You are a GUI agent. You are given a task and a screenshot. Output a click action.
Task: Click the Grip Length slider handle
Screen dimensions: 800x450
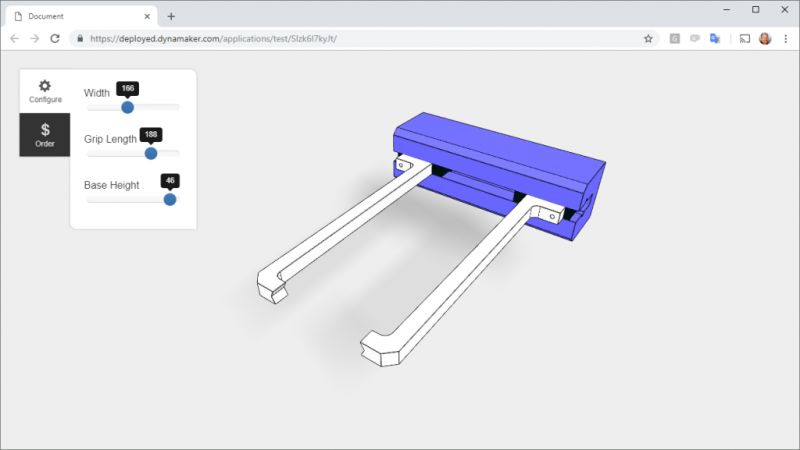151,153
